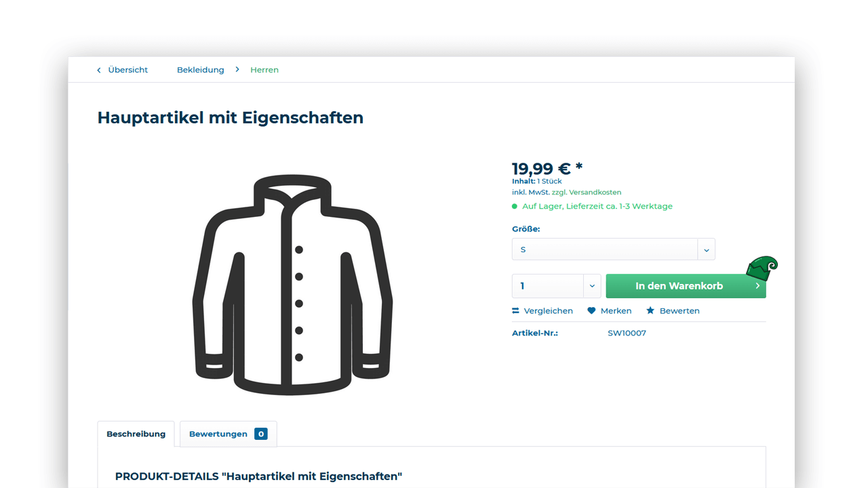Click the compare arrows icon
The width and height of the screenshot is (868, 488).
[515, 311]
